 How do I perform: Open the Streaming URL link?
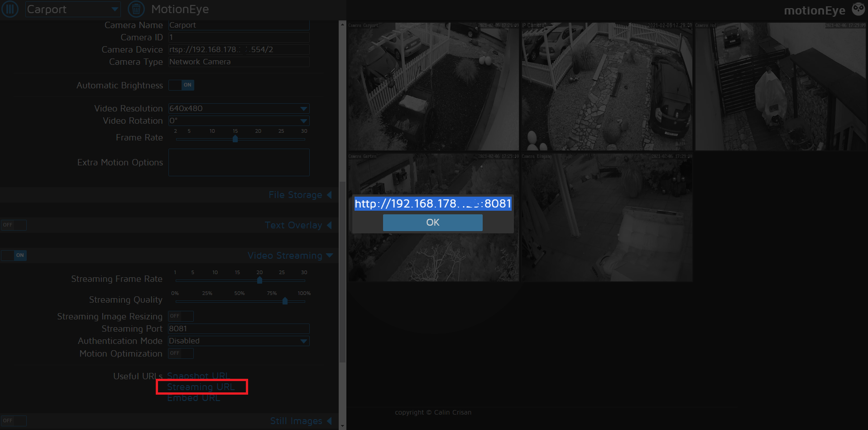point(201,387)
